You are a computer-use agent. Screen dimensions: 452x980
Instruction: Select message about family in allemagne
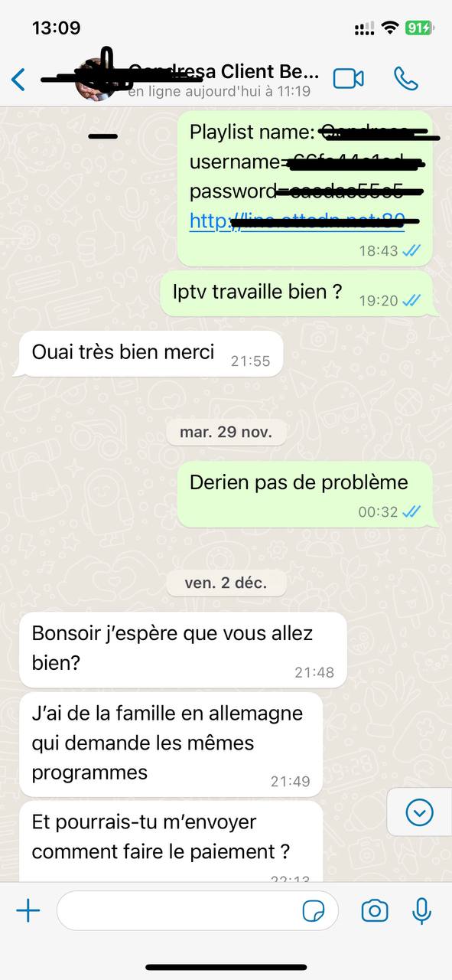171,743
